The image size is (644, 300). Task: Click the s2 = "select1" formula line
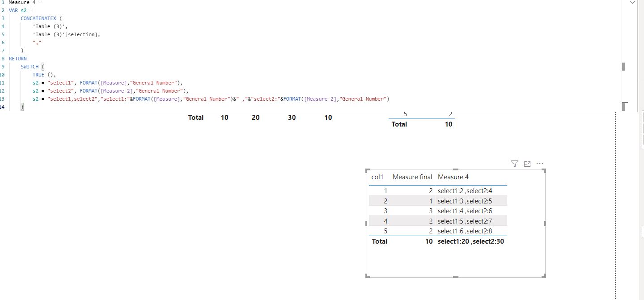(x=108, y=83)
